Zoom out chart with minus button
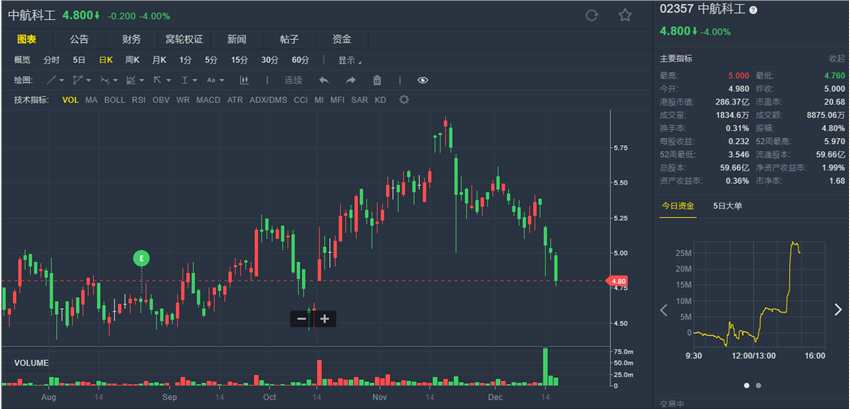This screenshot has height=409, width=850. (x=301, y=319)
